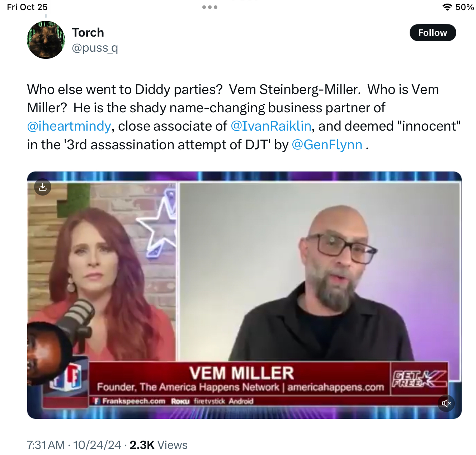Tap the Wi-Fi status icon

point(447,7)
